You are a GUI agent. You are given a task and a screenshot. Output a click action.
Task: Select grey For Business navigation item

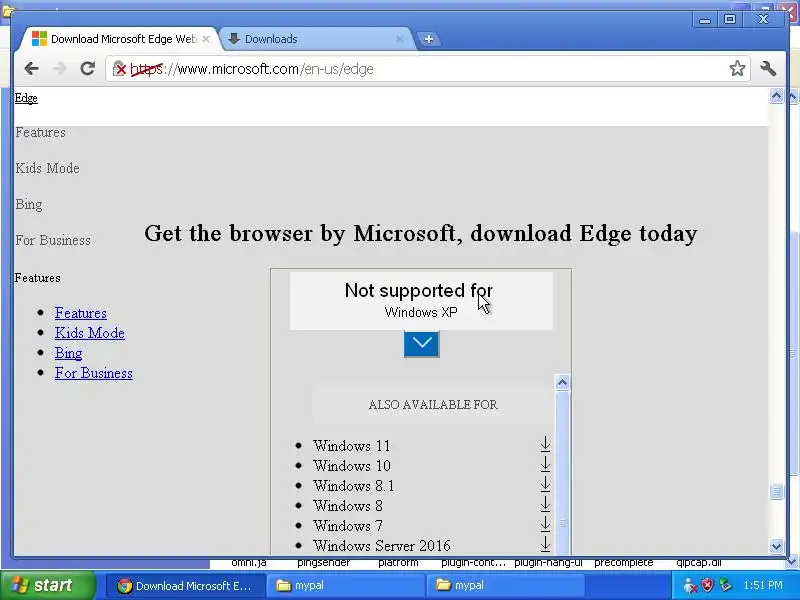pyautogui.click(x=53, y=240)
